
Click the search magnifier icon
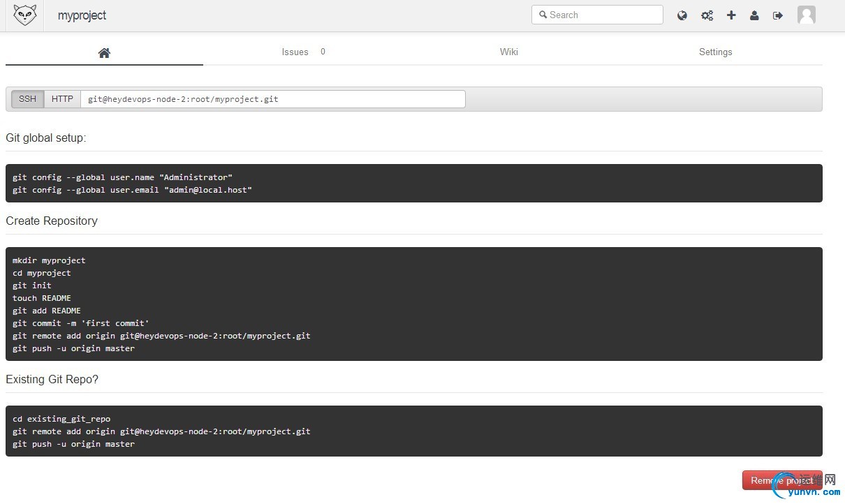tap(543, 15)
